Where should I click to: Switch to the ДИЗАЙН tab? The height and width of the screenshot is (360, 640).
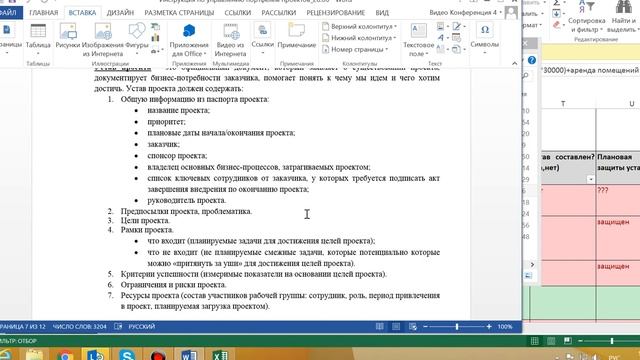tap(120, 13)
